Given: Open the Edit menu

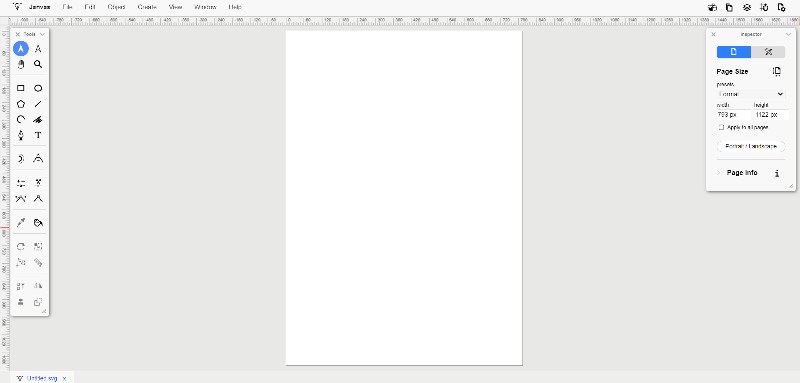Looking at the screenshot, I should 90,7.
